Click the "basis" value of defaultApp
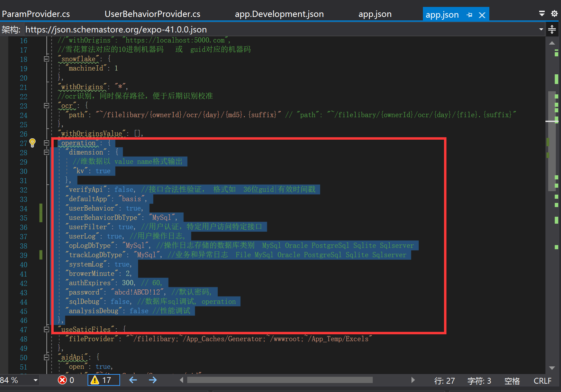The width and height of the screenshot is (561, 392). coord(132,199)
